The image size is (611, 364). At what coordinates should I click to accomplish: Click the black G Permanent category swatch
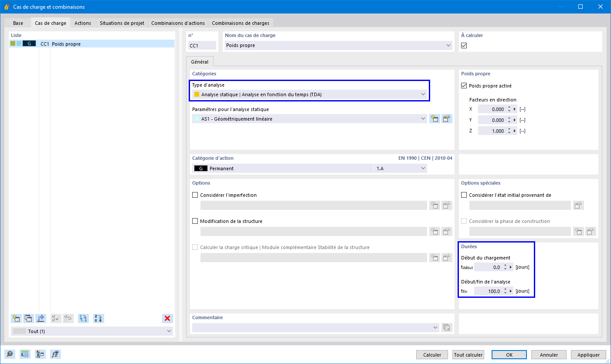point(200,169)
